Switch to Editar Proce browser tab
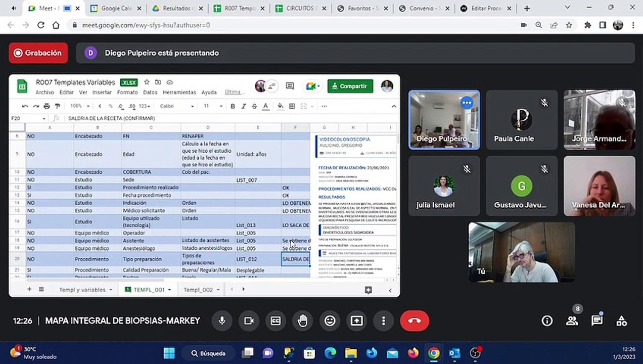Viewport: 643px width, 364px height. pos(485,9)
